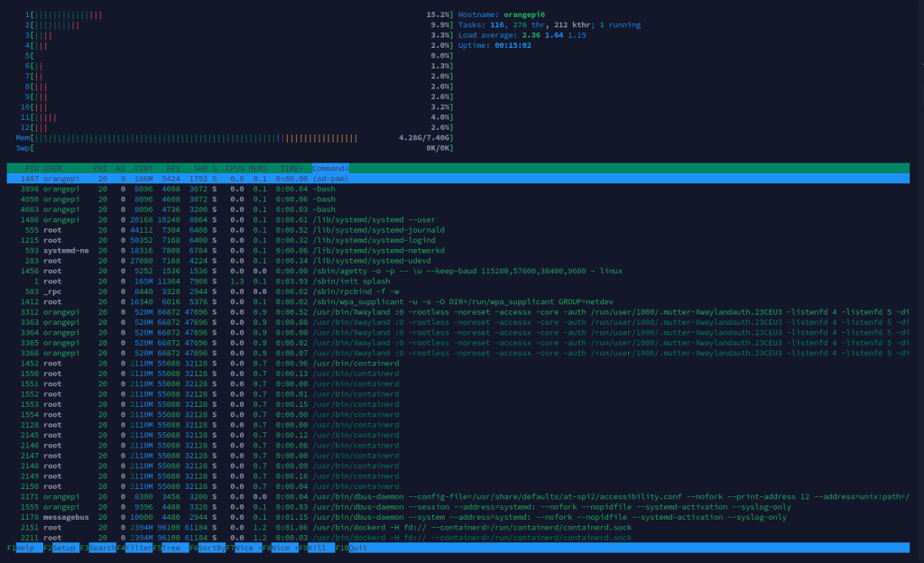Screen dimensions: 924x563
Task: Click the F8 Nice + button
Action: (x=281, y=548)
